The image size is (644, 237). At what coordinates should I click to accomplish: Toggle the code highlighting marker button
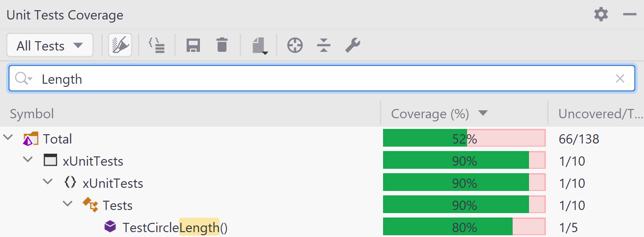tap(120, 45)
